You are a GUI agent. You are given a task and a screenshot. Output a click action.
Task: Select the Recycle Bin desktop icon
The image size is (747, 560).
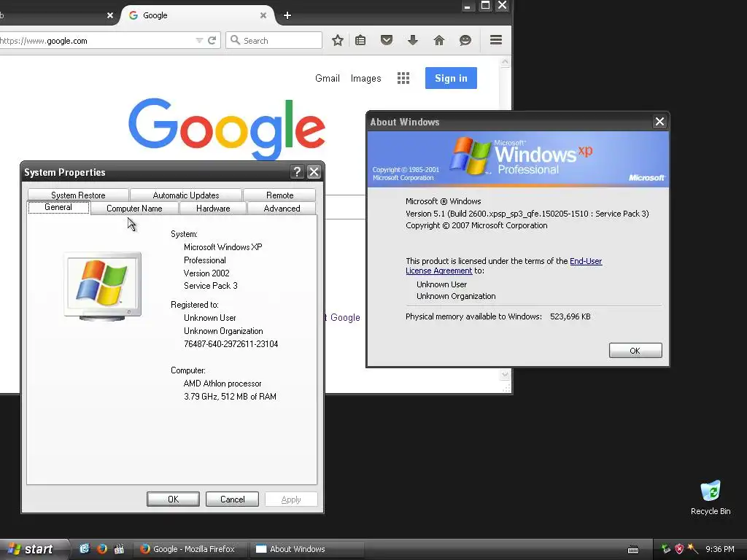711,497
